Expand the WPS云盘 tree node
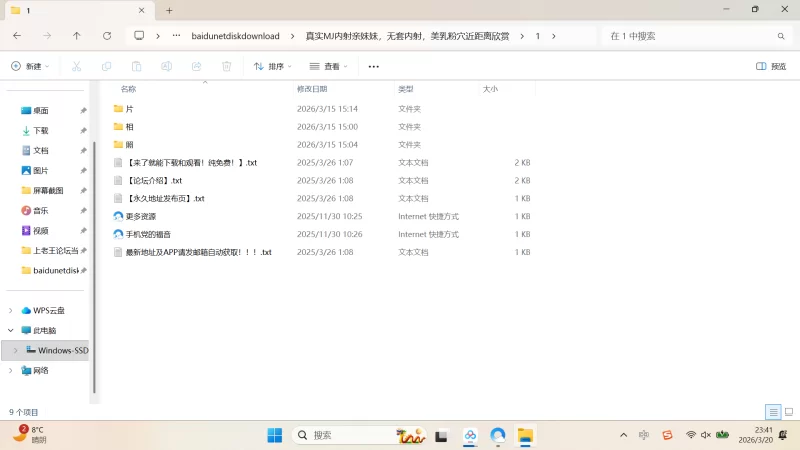The height and width of the screenshot is (450, 800). pos(11,310)
